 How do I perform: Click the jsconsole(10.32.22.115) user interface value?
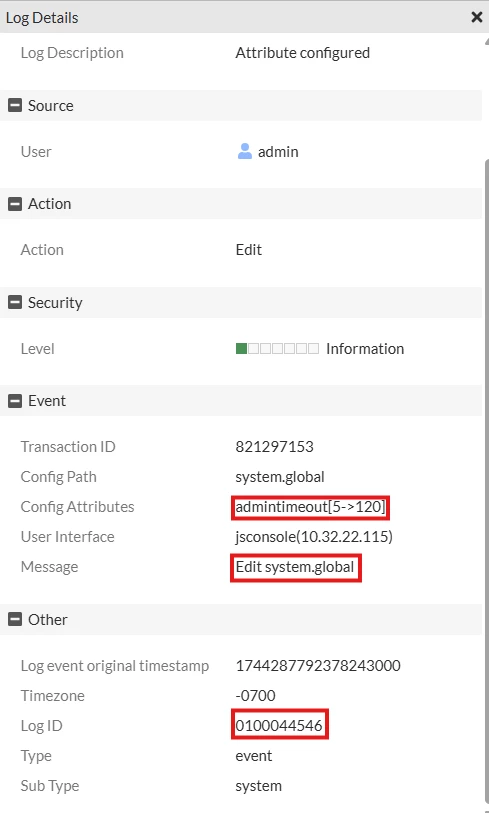(x=314, y=537)
